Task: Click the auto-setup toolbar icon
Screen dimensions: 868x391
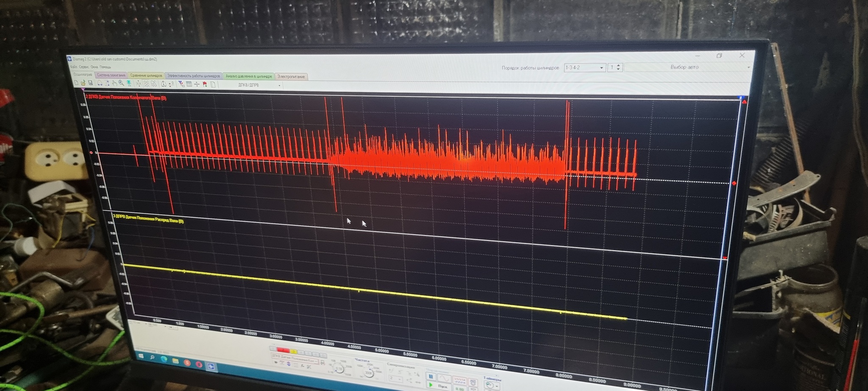Action: [x=164, y=84]
